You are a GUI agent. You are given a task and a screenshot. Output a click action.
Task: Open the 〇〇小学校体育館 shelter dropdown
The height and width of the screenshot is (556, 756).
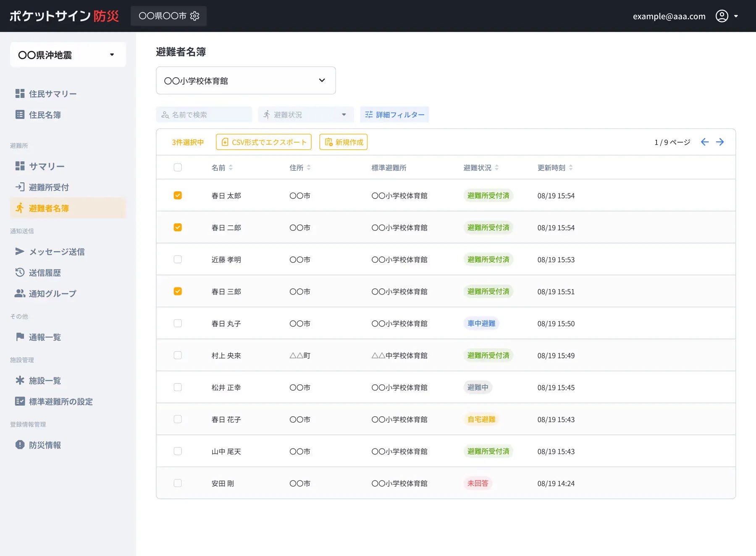pos(246,81)
